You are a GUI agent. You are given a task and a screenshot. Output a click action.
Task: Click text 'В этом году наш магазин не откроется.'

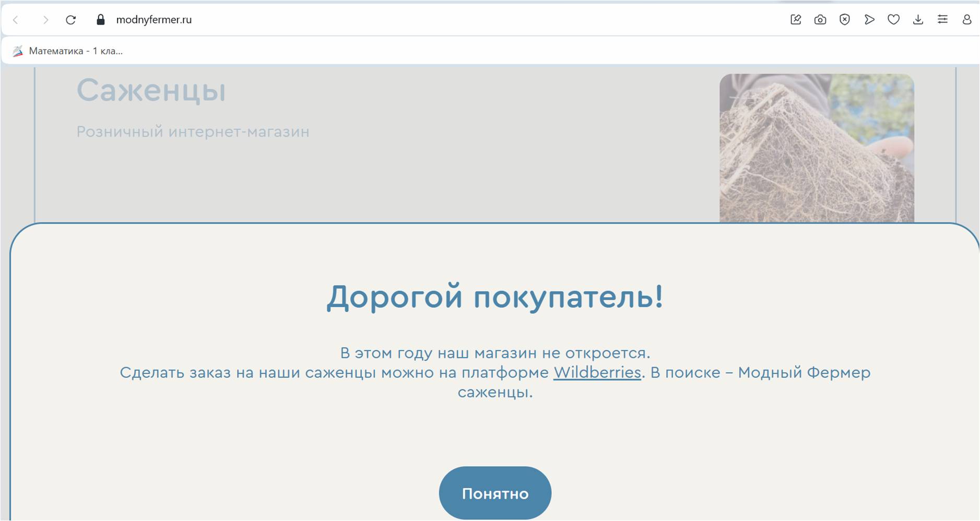pyautogui.click(x=495, y=353)
